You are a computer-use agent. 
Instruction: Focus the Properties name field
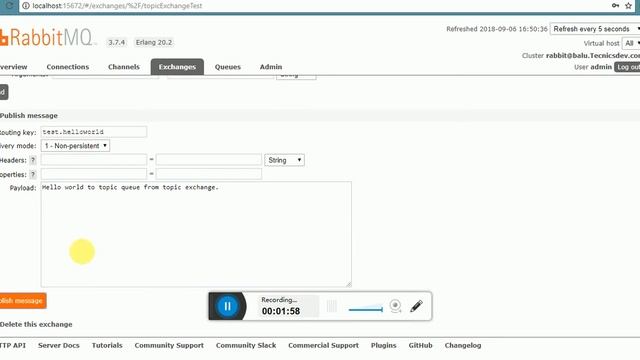[93, 174]
